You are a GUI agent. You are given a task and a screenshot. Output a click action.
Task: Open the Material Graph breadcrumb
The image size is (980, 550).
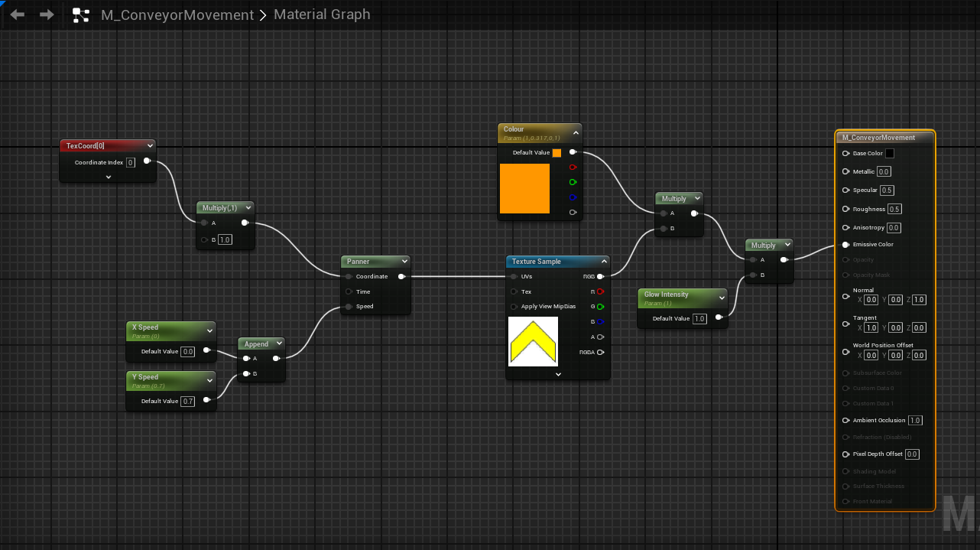pyautogui.click(x=322, y=15)
